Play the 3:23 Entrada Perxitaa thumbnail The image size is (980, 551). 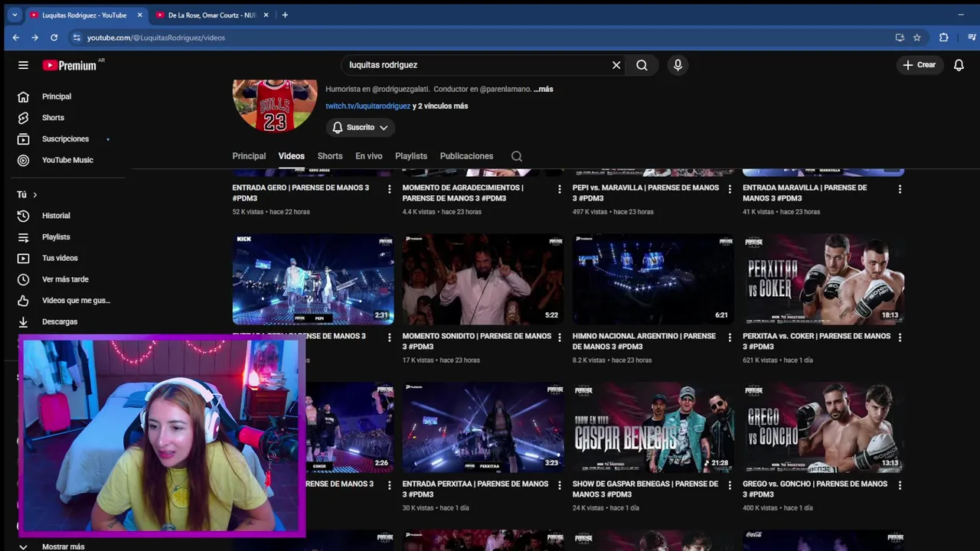(483, 428)
